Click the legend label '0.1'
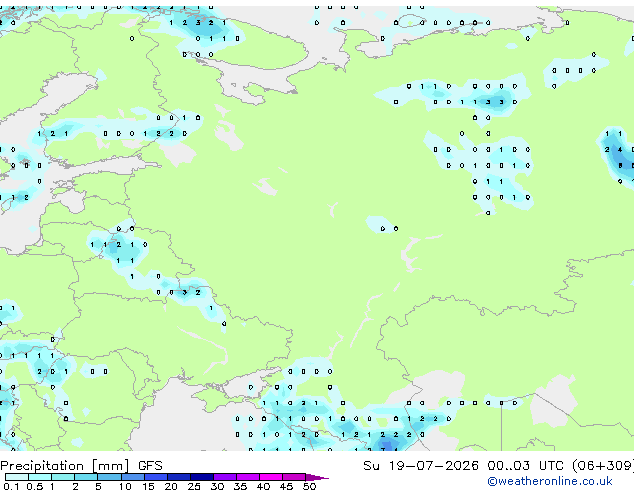Viewport: 634px width, 490px height. (x=11, y=486)
